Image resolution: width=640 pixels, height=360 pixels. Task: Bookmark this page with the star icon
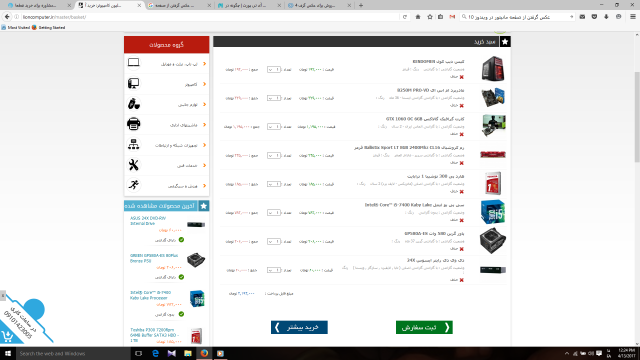coord(430,17)
